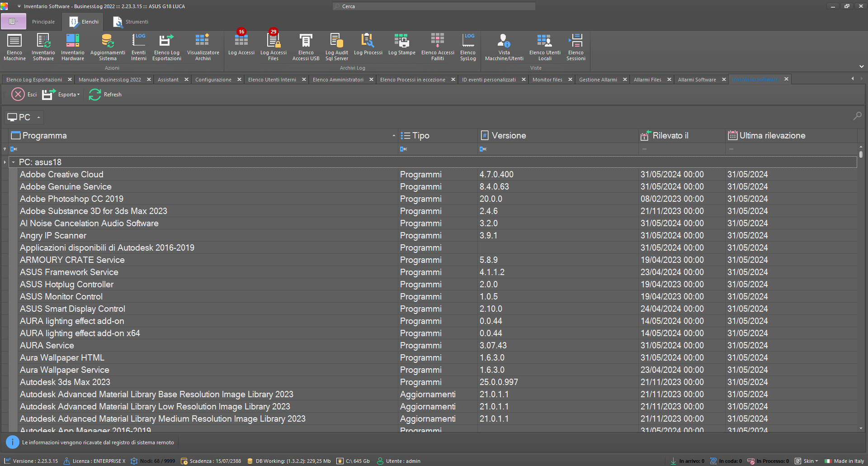Screen dimensions: 868x466
Task: Click Utente admin status entry
Action: click(399, 461)
